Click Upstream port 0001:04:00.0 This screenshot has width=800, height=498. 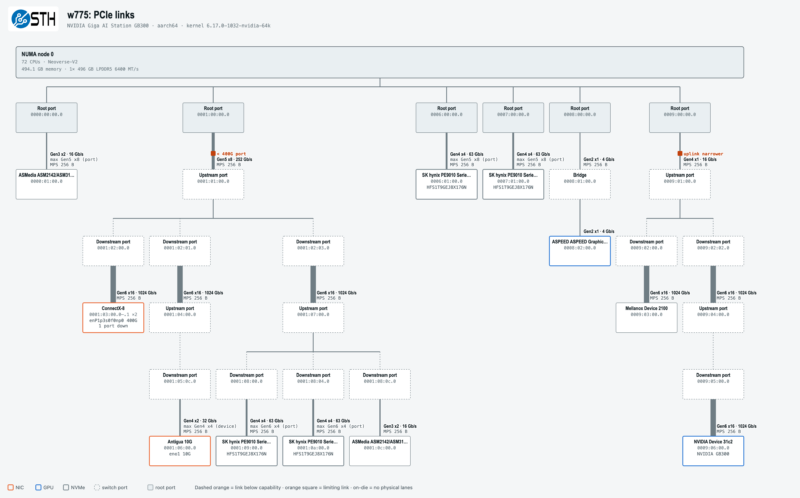[x=180, y=317]
